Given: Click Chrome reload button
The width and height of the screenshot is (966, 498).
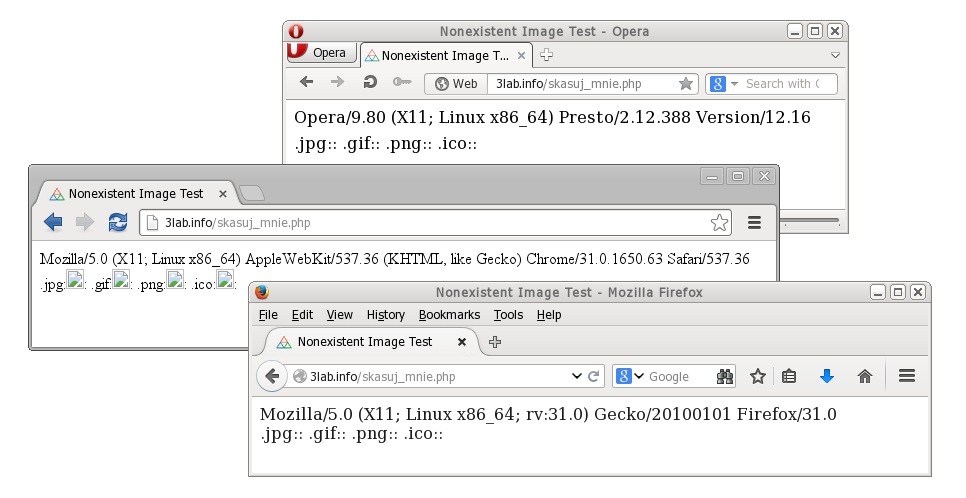Looking at the screenshot, I should (118, 222).
